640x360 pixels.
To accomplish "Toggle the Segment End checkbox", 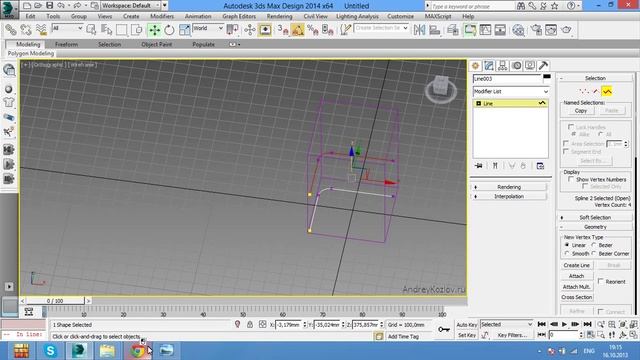I will point(566,152).
